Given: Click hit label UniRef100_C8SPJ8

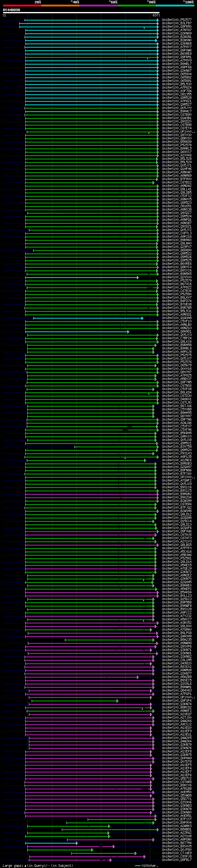Looking at the screenshot, I should (x=177, y=857).
